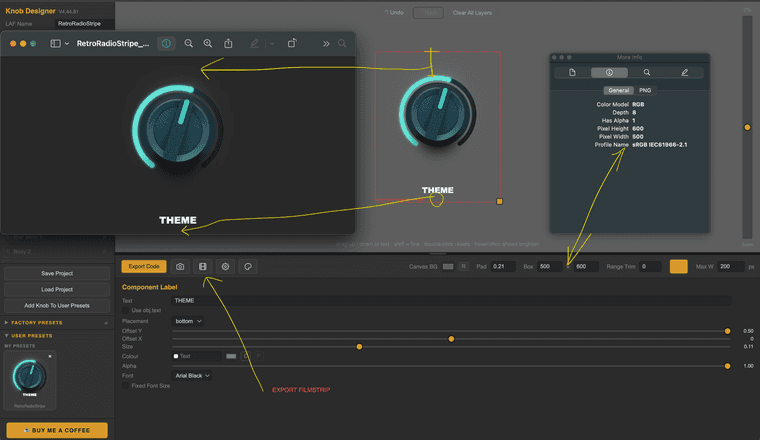Click the color palette icon
This screenshot has width=760, height=440.
pyautogui.click(x=248, y=267)
